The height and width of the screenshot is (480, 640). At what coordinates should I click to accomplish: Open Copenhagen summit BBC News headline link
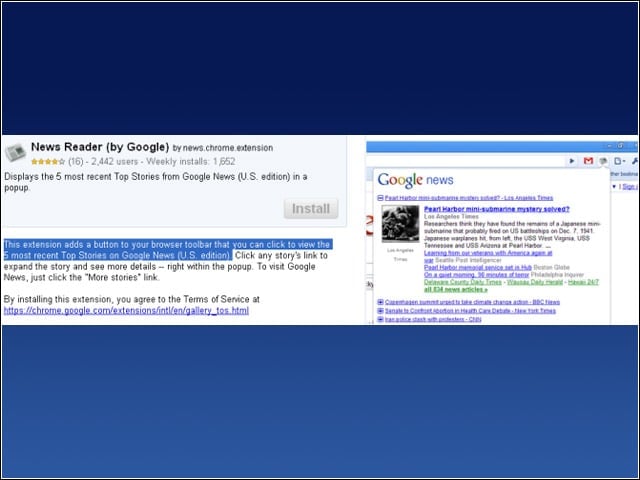[x=472, y=302]
